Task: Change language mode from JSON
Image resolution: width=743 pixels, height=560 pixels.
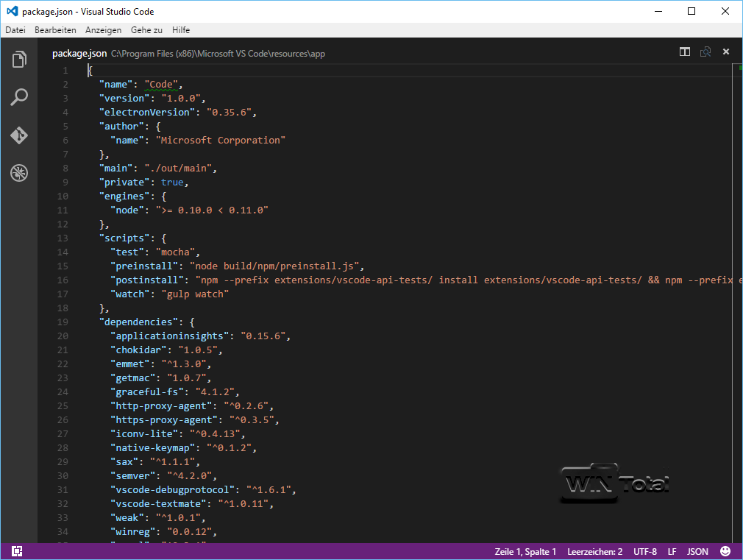Action: 697,551
